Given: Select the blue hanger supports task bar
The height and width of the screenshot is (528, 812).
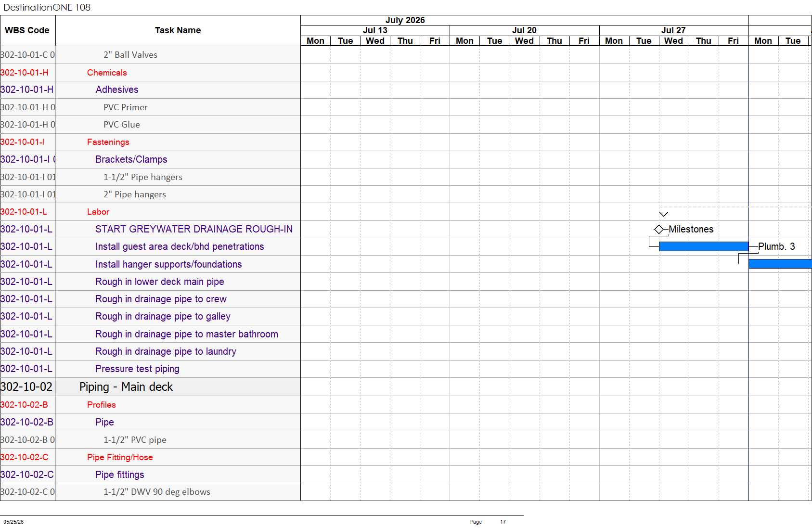Looking at the screenshot, I should pos(780,264).
